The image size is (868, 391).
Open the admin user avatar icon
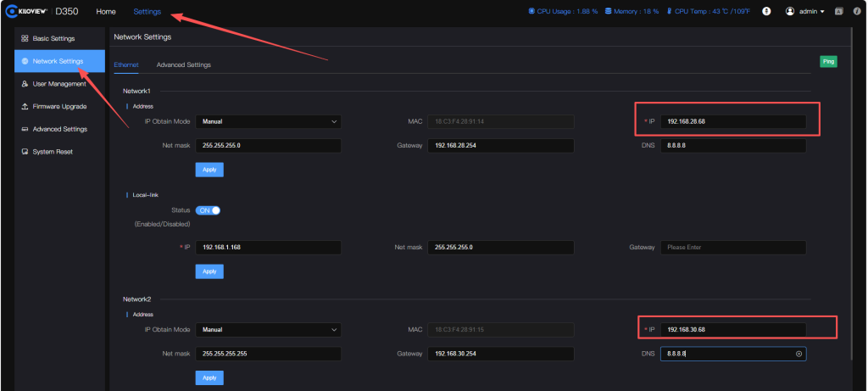pyautogui.click(x=790, y=11)
